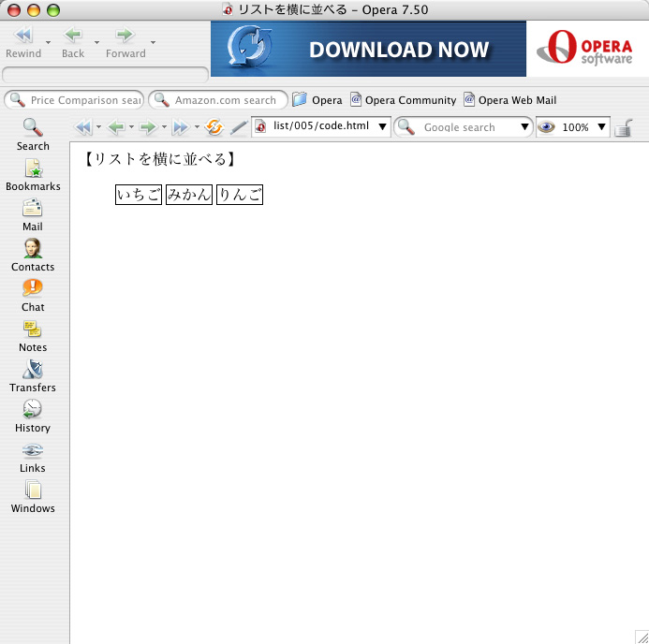Click the fast forward arrow in address toolbar
The width and height of the screenshot is (649, 644).
point(181,127)
